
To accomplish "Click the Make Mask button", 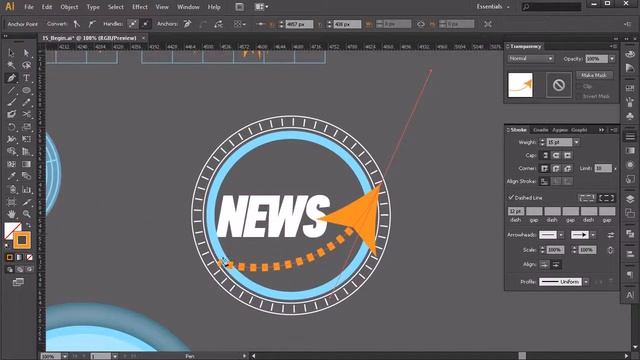I will [594, 75].
